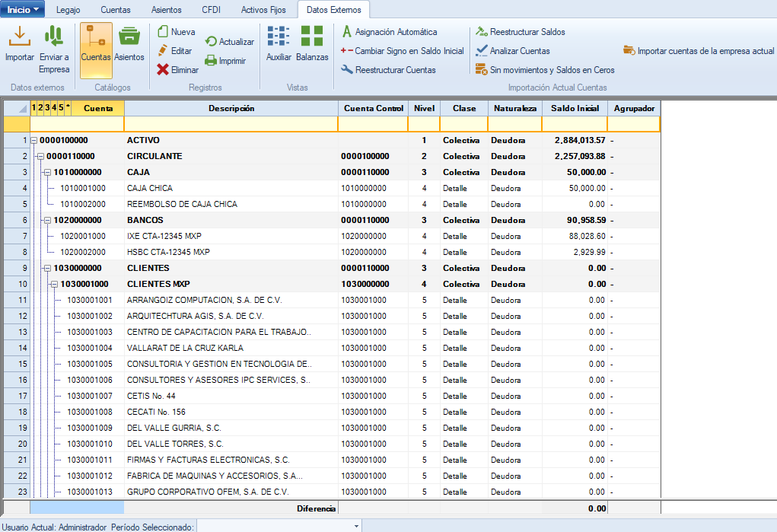Switch to Auxiliar view
The height and width of the screenshot is (532, 777).
279,36
